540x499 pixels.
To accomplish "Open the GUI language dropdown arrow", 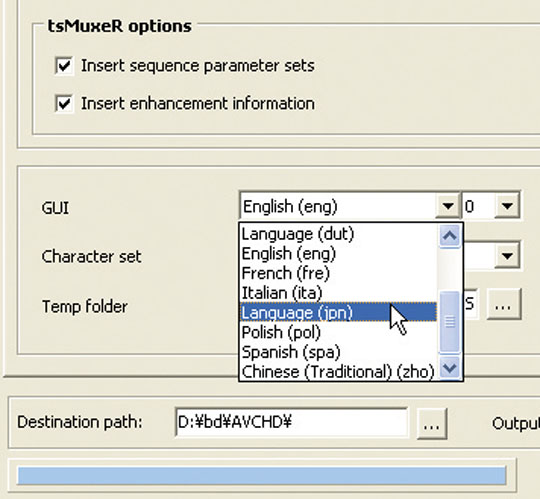I will pyautogui.click(x=447, y=206).
